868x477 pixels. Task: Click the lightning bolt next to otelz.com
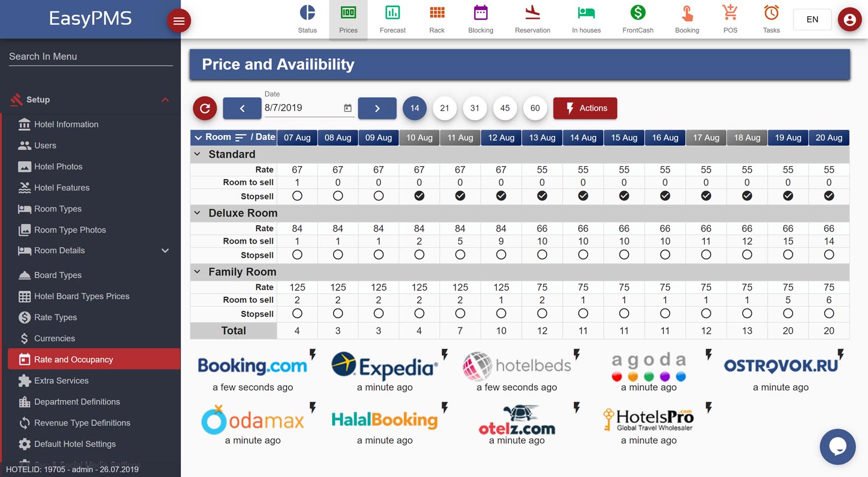[x=577, y=408]
